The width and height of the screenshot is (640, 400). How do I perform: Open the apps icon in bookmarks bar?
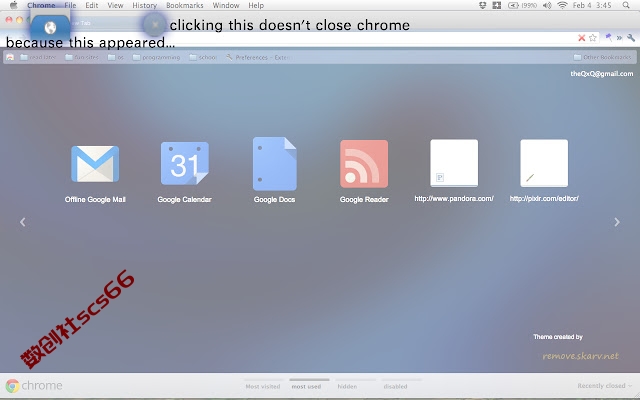(10, 57)
